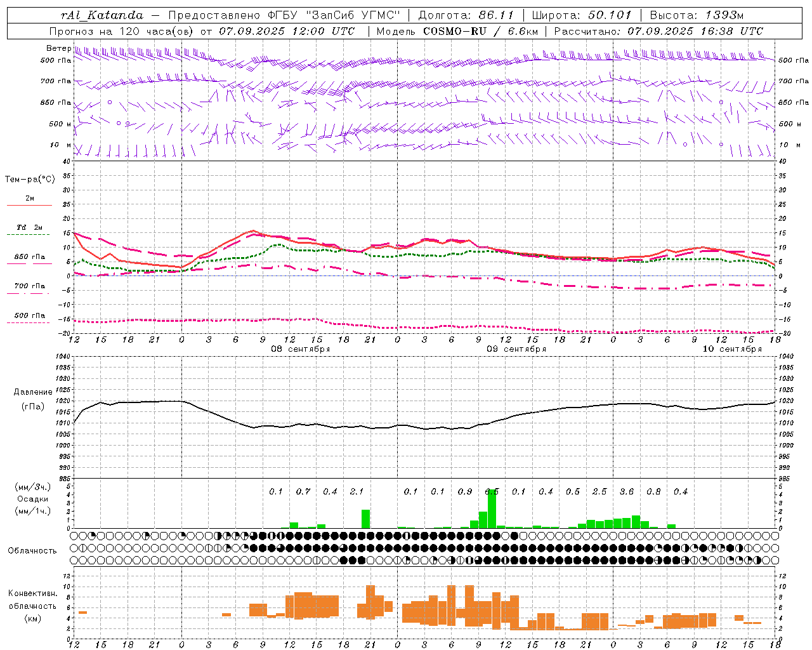Click the tallest green precipitation bar
This screenshot has height=650, width=812.
[492, 508]
